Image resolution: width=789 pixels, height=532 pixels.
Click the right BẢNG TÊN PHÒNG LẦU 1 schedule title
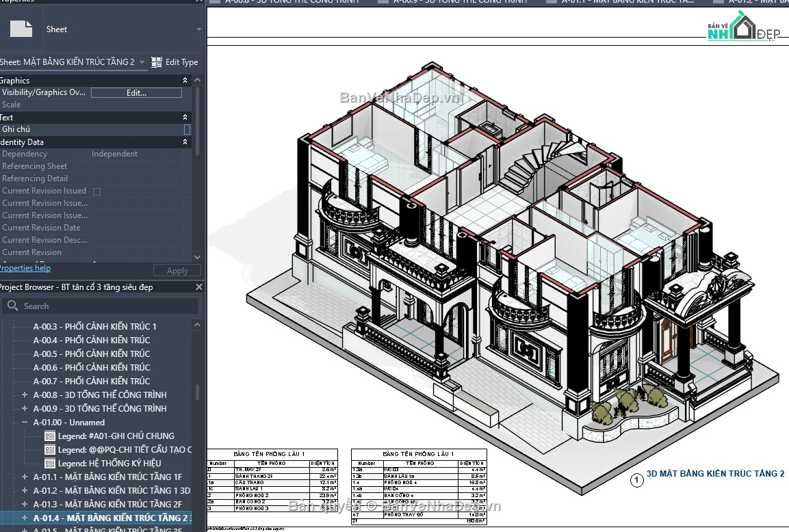pyautogui.click(x=418, y=453)
